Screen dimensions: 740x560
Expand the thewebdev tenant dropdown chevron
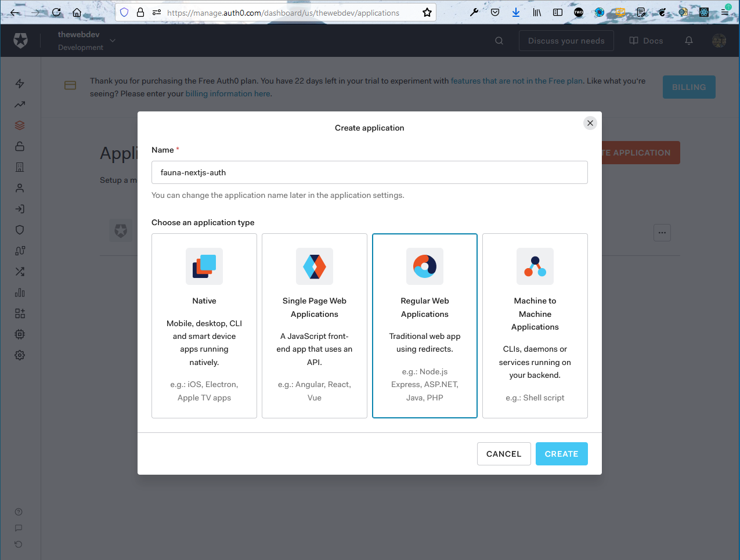pos(113,41)
